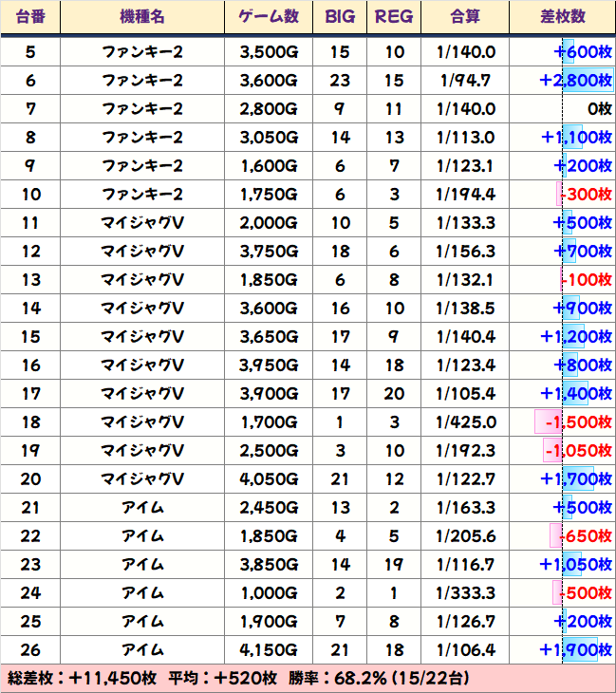
Task: Select the -1,050枚 difference cell
Action: (578, 451)
